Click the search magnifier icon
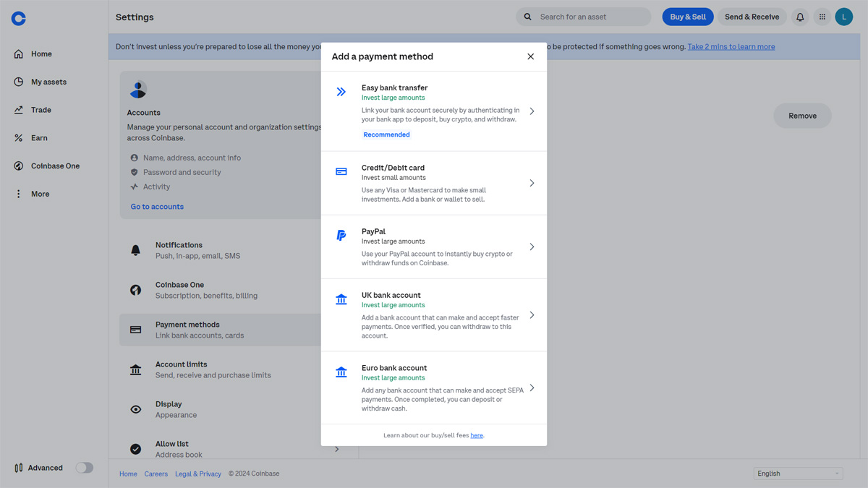Viewport: 868px width, 488px height. [x=528, y=17]
